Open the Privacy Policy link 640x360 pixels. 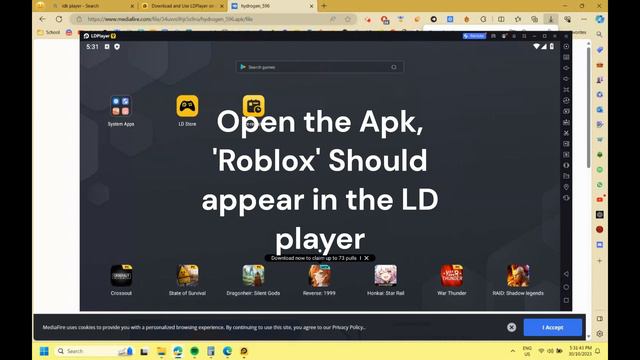coord(347,327)
